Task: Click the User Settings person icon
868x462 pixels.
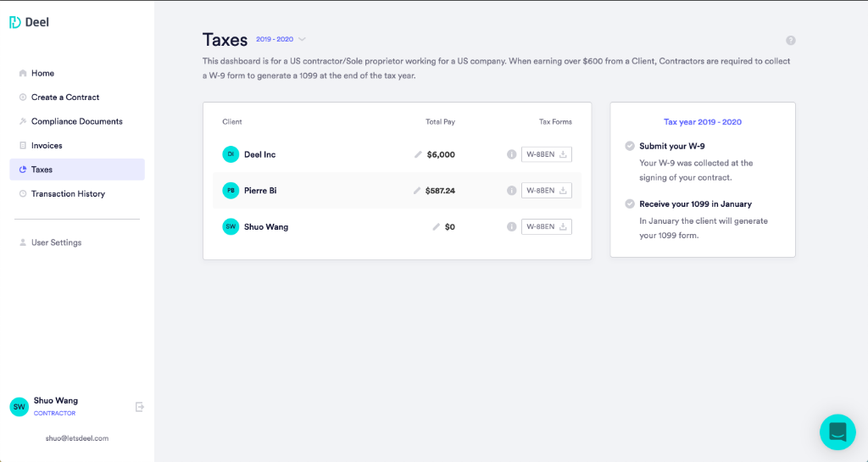Action: (23, 242)
